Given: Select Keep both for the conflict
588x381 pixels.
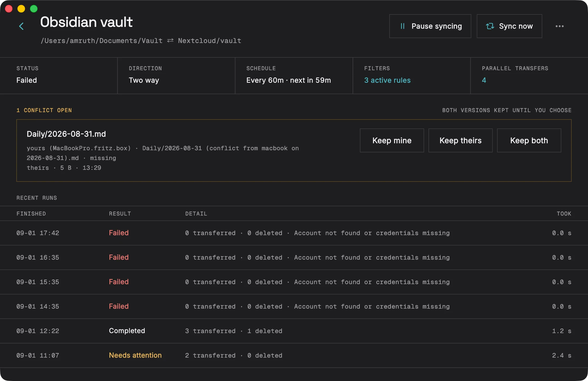Looking at the screenshot, I should coord(529,140).
